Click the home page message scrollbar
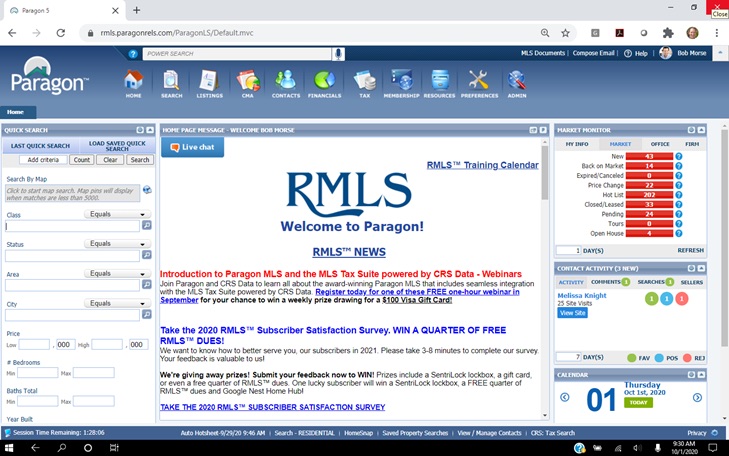Image resolution: width=729 pixels, height=456 pixels. tap(544, 174)
